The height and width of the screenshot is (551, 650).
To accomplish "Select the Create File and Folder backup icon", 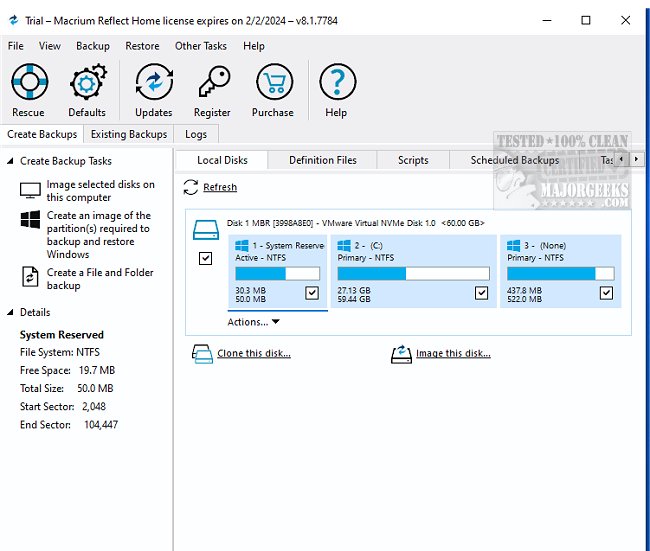I will click(x=29, y=278).
